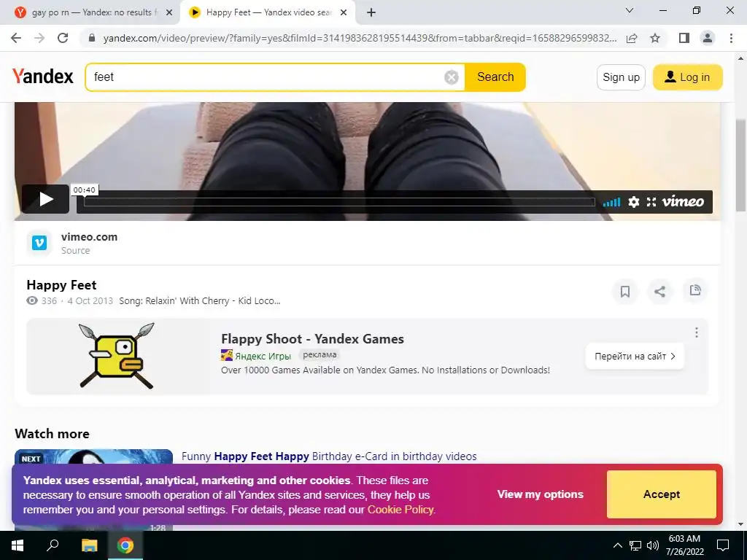The width and height of the screenshot is (747, 560).
Task: Click the Log in button
Action: tap(687, 77)
